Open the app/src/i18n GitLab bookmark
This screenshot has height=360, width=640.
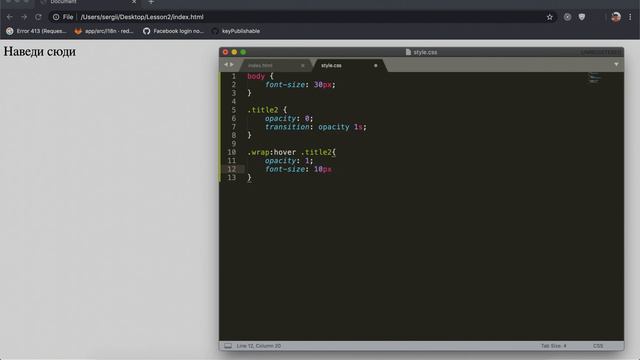(x=104, y=31)
